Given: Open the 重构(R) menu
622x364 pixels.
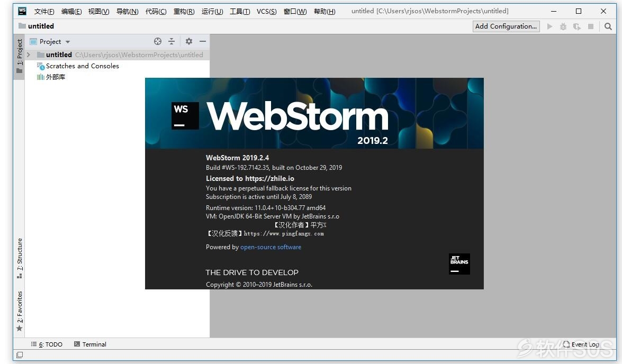Looking at the screenshot, I should 184,12.
